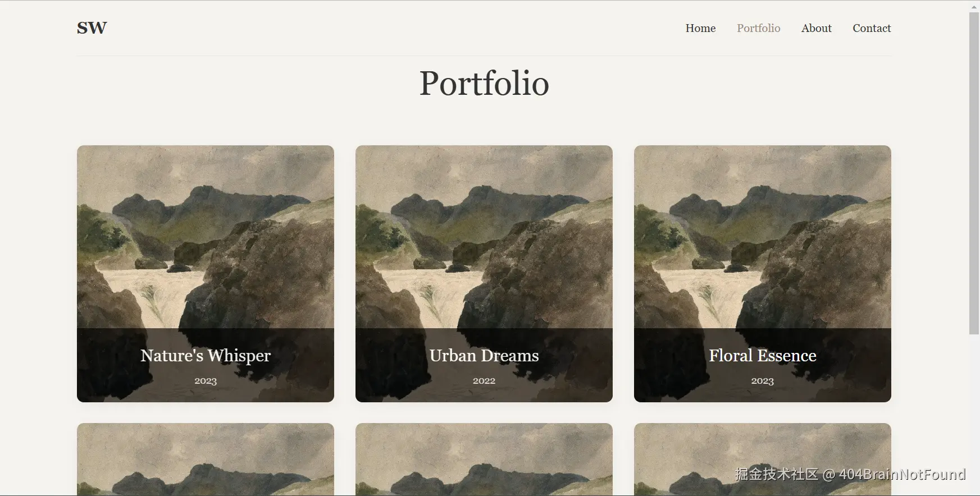The width and height of the screenshot is (980, 496).
Task: Click the Urban Dreams title caption
Action: tap(484, 355)
